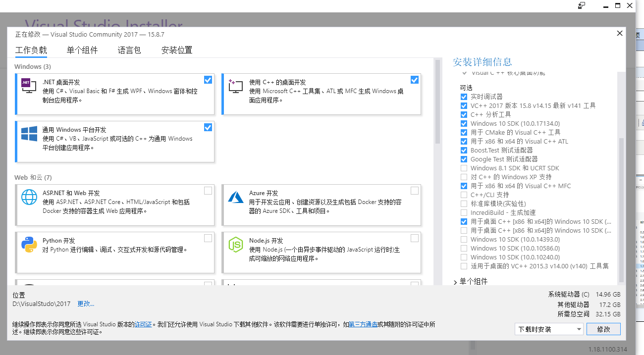Image resolution: width=644 pixels, height=355 pixels.
Task: Open the 许可证 license link
Action: pos(143,324)
